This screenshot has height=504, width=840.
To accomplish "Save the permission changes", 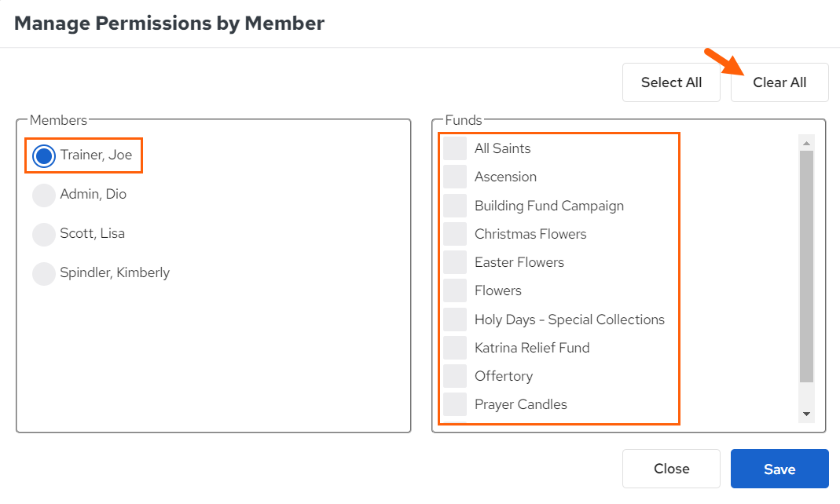I will tap(779, 469).
